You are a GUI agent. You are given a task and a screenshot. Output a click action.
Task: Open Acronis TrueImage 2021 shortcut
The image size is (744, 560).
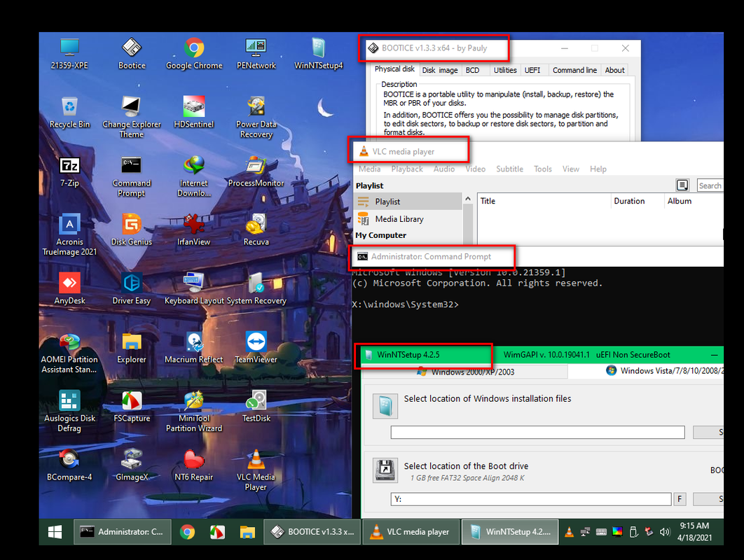pyautogui.click(x=69, y=235)
